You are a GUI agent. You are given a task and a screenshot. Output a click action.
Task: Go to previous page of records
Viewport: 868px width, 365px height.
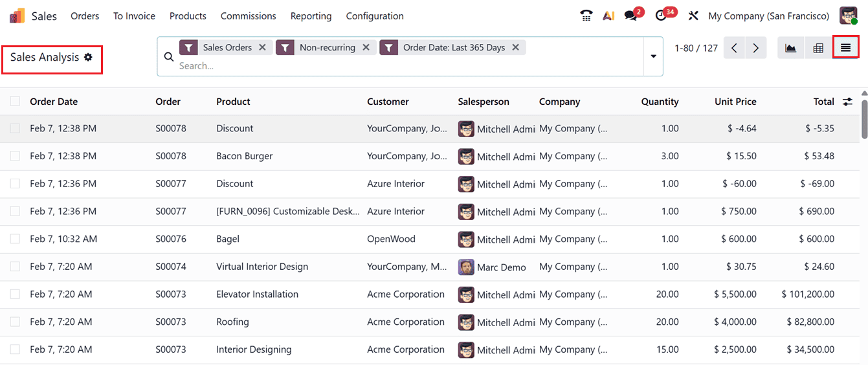pos(734,48)
